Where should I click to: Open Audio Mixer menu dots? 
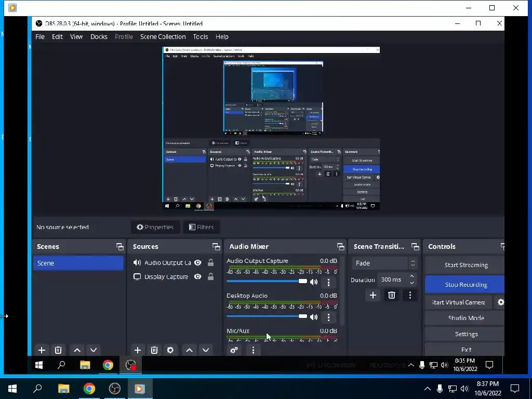click(x=253, y=350)
